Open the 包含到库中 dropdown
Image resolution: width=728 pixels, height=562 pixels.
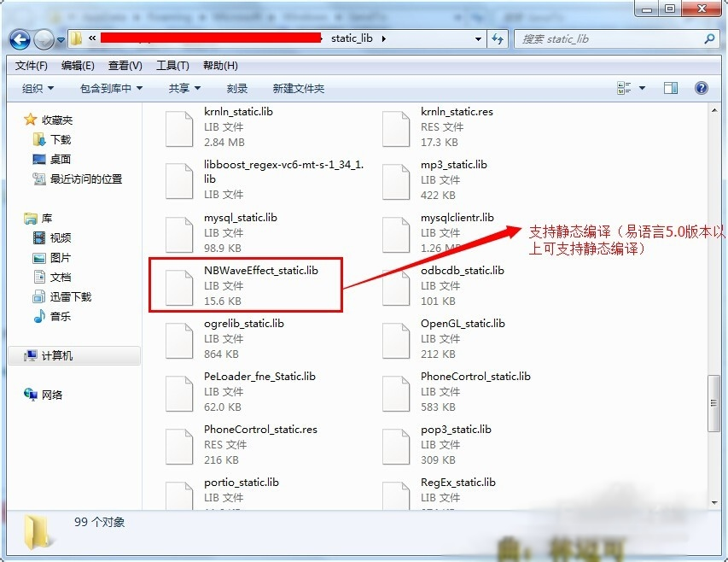111,88
